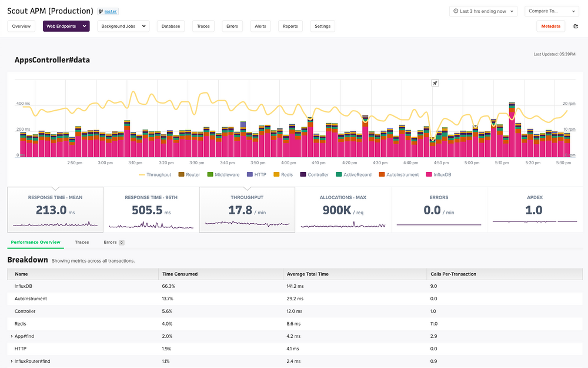Switch to the Traces tab below metrics
588x368 pixels.
point(82,242)
